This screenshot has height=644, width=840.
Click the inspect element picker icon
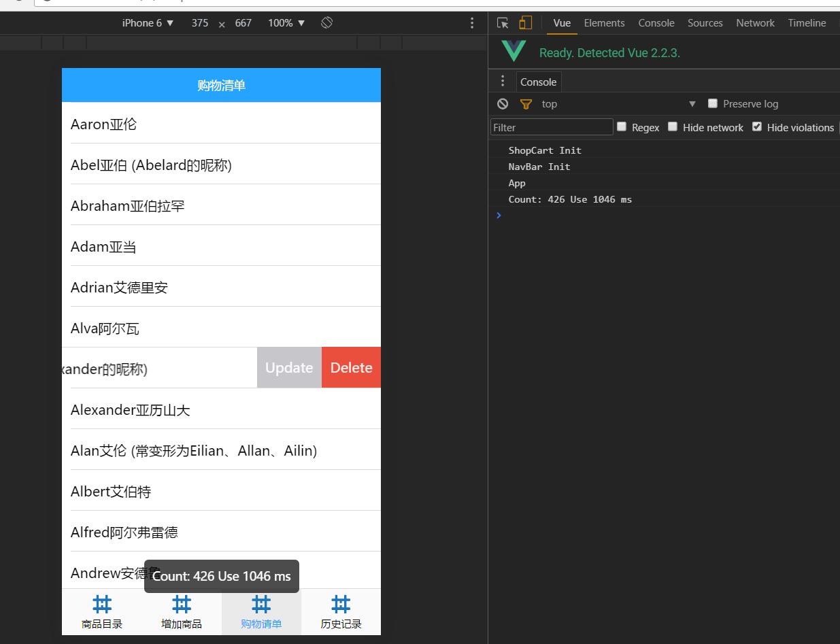503,23
